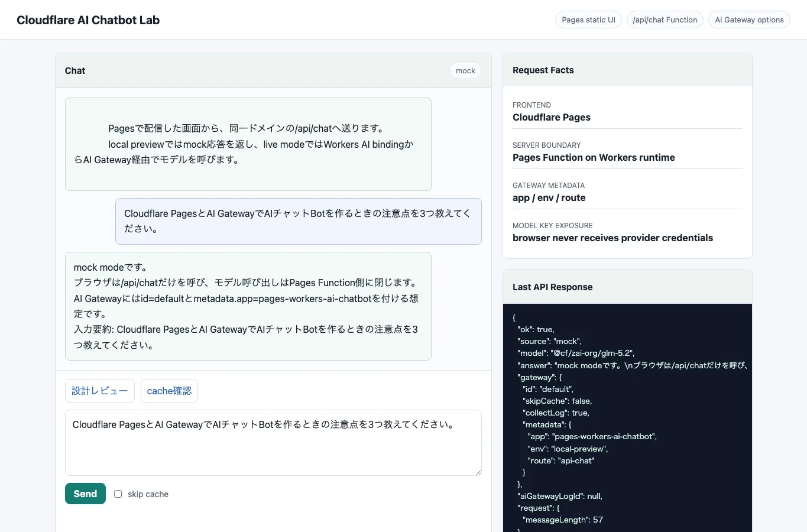The image size is (807, 532).
Task: Click the JSON line "env": "local-preview"
Action: 568,449
